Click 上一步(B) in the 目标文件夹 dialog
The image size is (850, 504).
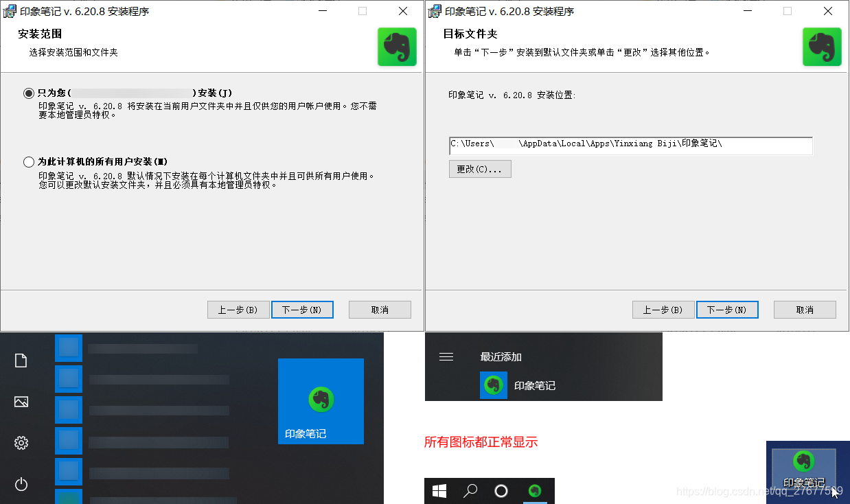coord(663,310)
